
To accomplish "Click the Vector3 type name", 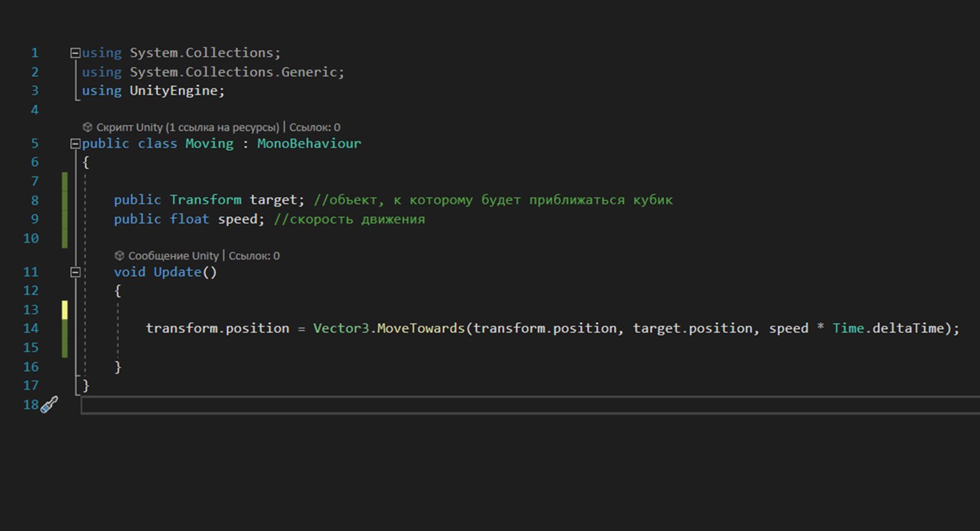I will pyautogui.click(x=340, y=329).
